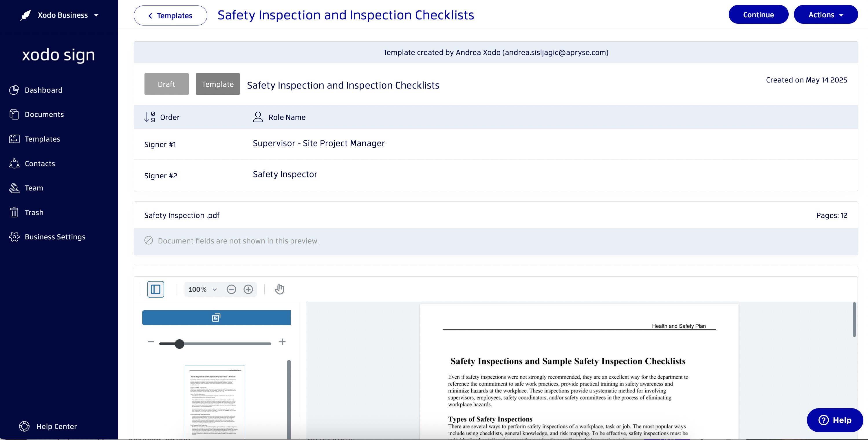This screenshot has height=440, width=868.
Task: Go to Business Settings in sidebar
Action: [55, 237]
